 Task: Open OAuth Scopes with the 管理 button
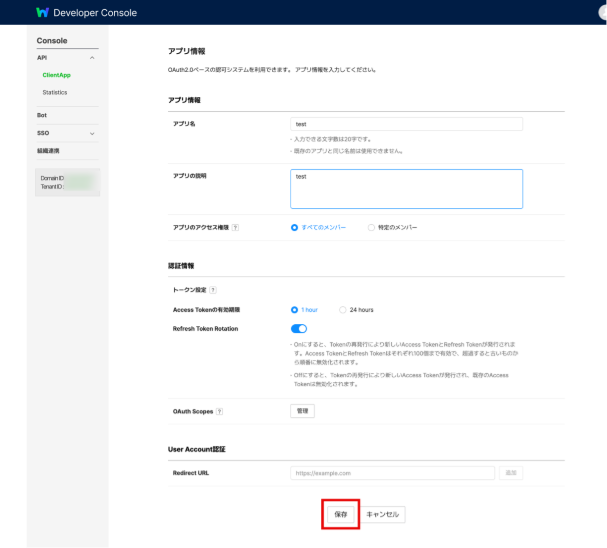tap(301, 411)
